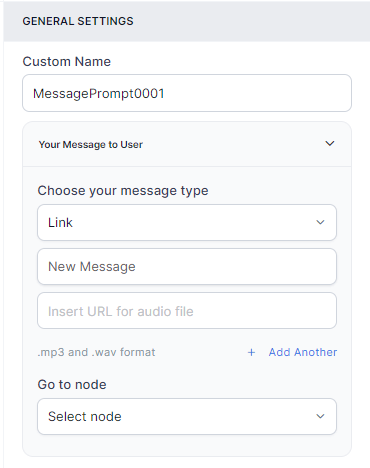Click the chevron arrow in Link dropdown
Image resolution: width=370 pixels, height=468 pixels.
coord(320,222)
